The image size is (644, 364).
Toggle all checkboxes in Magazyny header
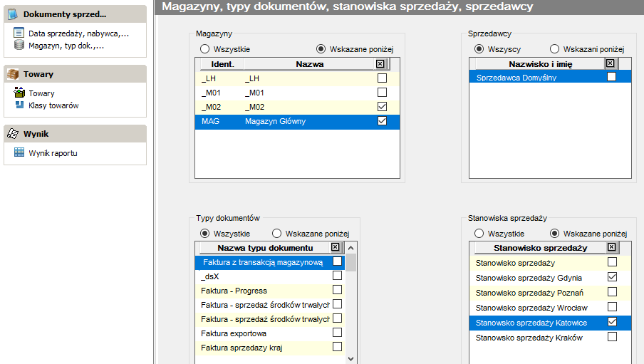coord(380,63)
